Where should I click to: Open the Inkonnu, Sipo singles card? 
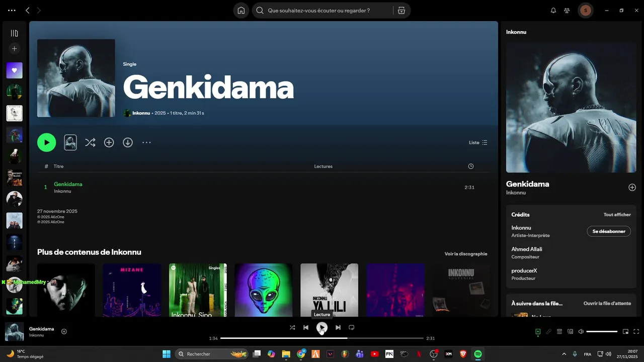(x=198, y=290)
